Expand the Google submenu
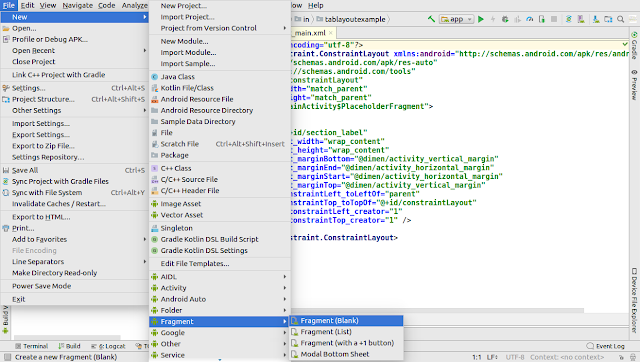 click(x=220, y=333)
